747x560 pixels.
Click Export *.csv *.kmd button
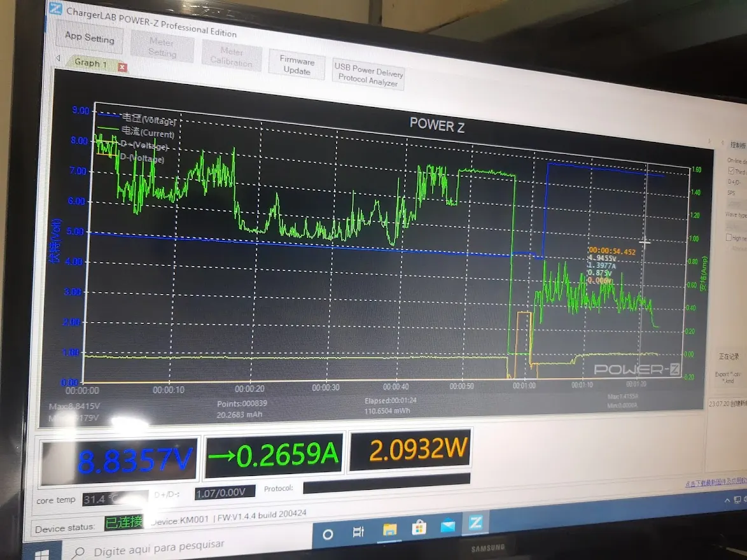click(x=728, y=377)
